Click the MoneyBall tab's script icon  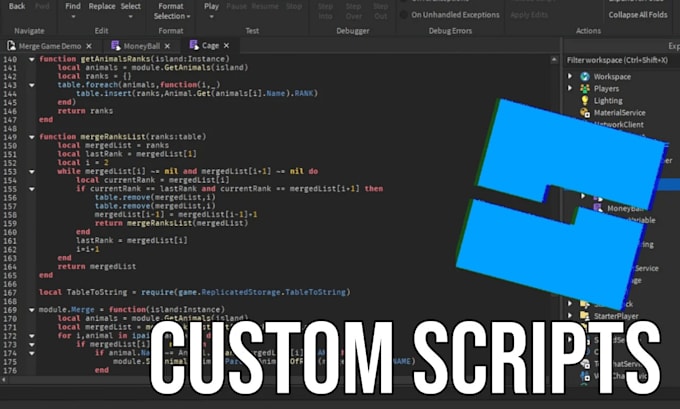click(115, 46)
